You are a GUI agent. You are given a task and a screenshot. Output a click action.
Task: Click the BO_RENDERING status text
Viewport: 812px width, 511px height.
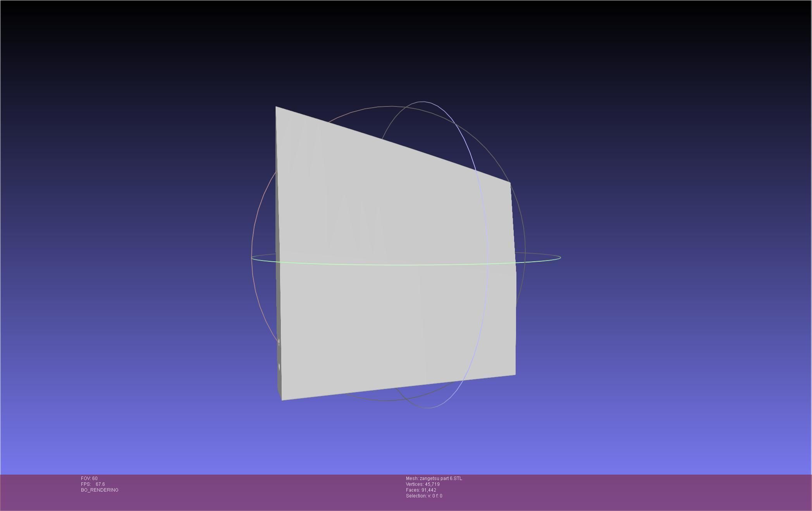[100, 490]
